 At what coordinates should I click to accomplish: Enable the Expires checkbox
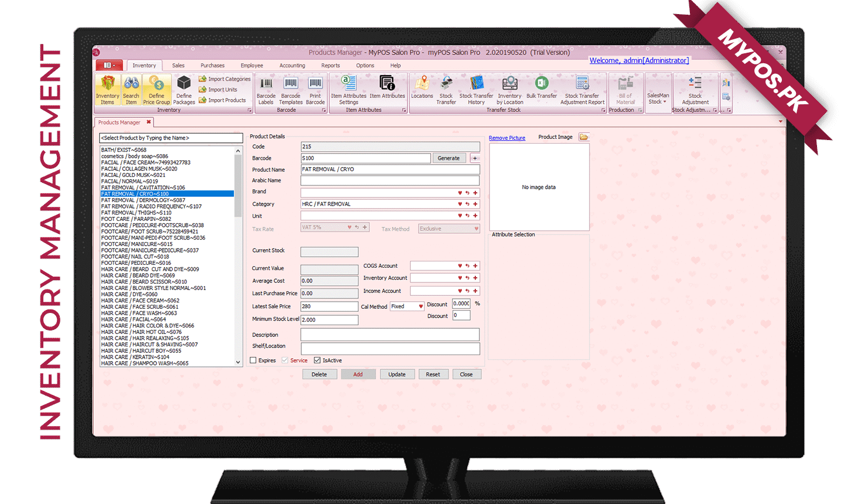point(253,360)
